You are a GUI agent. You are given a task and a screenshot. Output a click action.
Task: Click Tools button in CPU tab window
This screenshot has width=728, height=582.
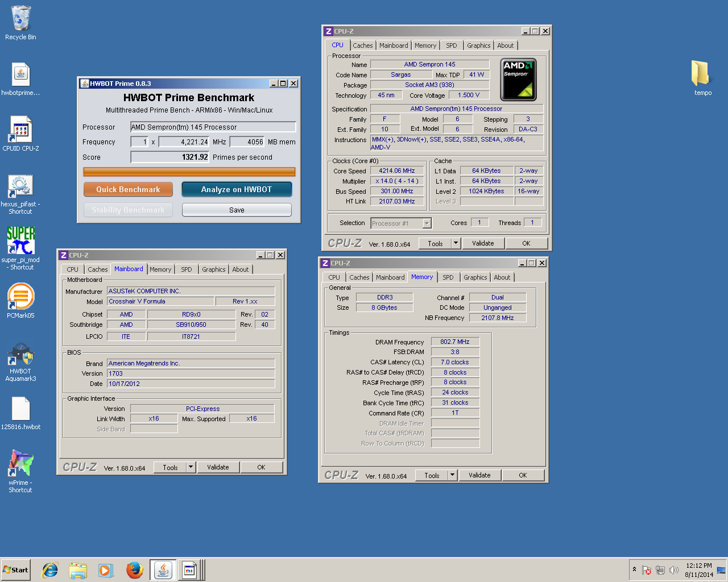pos(435,243)
